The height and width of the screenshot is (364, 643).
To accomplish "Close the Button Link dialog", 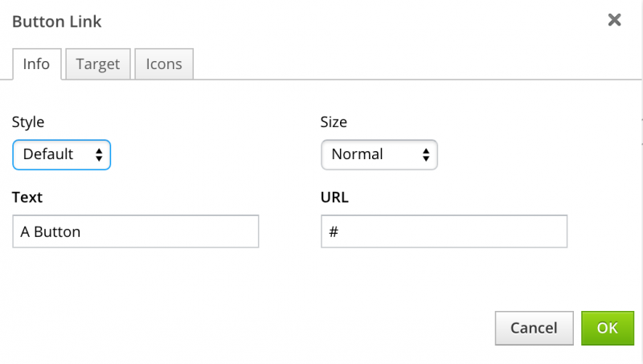I will pyautogui.click(x=615, y=20).
